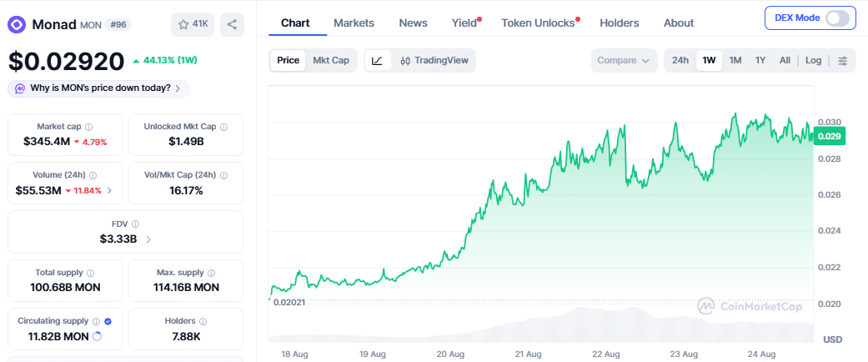Click the $55.53M volume value
868x362 pixels.
[x=38, y=190]
